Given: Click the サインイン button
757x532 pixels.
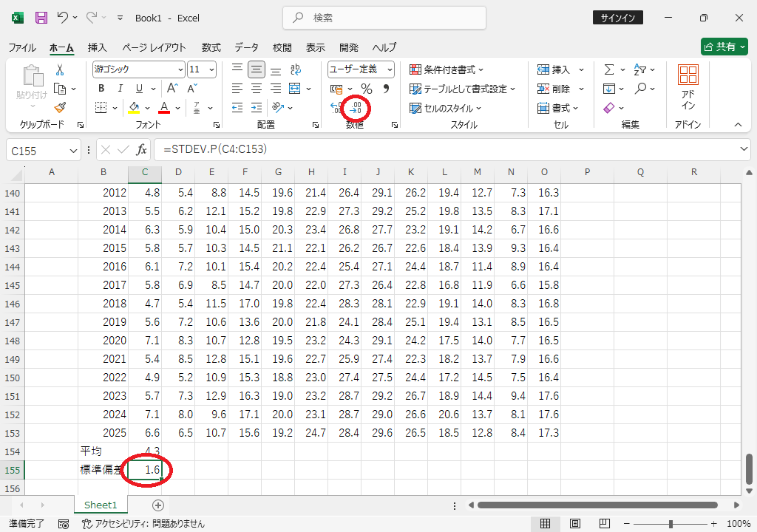Looking at the screenshot, I should coord(617,18).
